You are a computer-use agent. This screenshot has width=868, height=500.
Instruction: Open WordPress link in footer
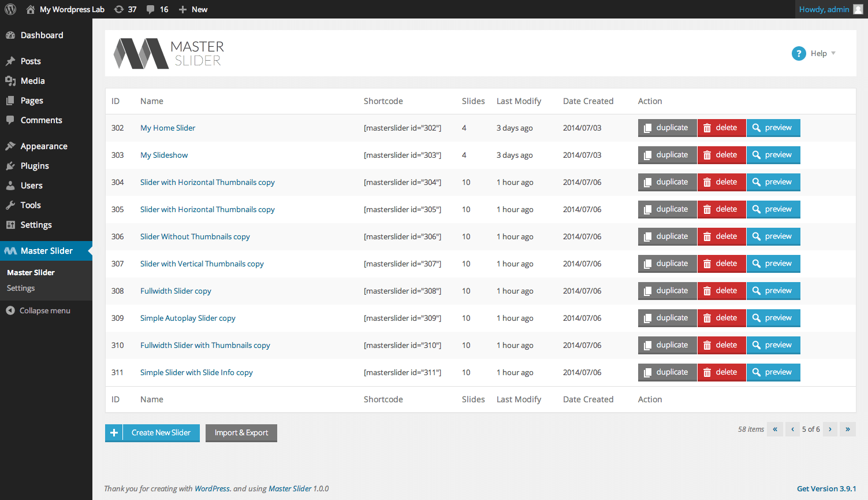[212, 488]
